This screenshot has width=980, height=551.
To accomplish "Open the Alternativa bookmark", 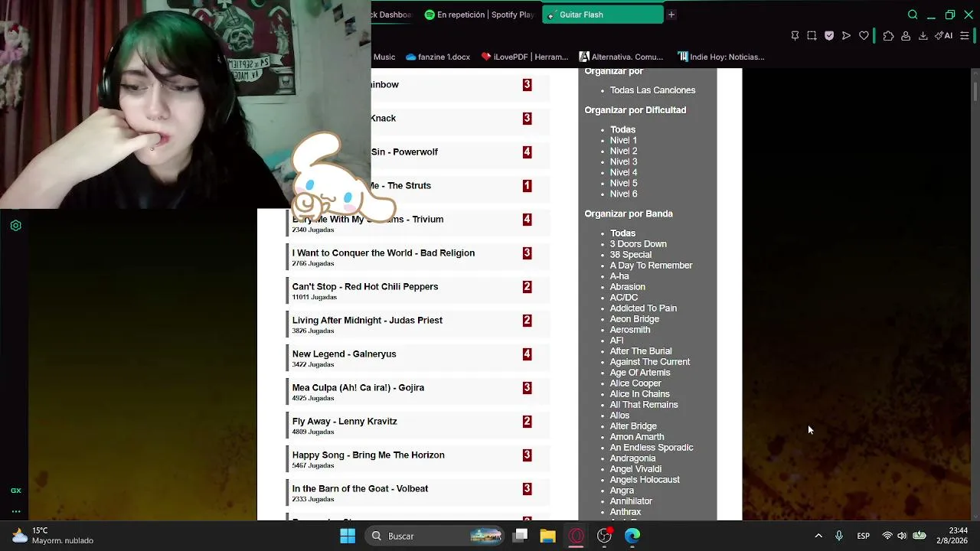I will (x=621, y=57).
